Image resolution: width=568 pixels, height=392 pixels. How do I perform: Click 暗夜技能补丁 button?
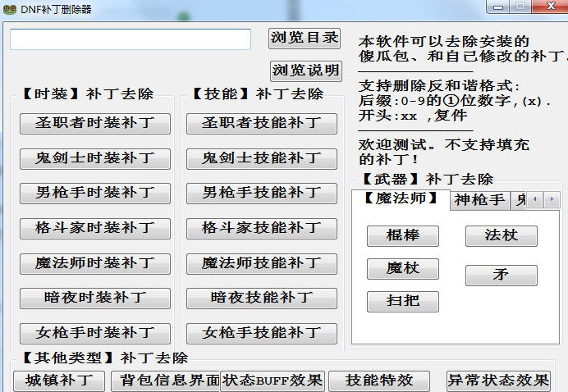point(262,299)
